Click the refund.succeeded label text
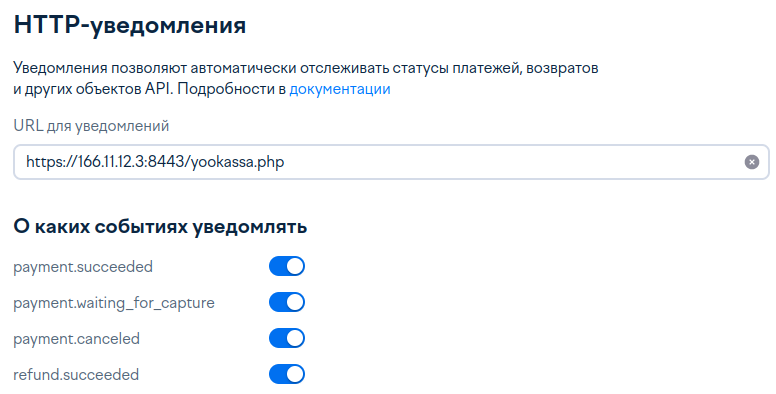This screenshot has height=394, width=776. point(76,375)
